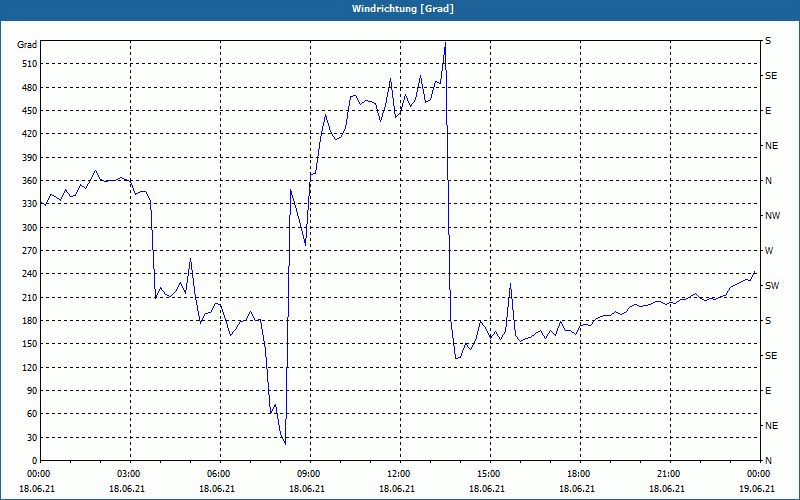Click the N compass label level with 0
Viewport: 800px width, 500px height.
pyautogui.click(x=768, y=461)
